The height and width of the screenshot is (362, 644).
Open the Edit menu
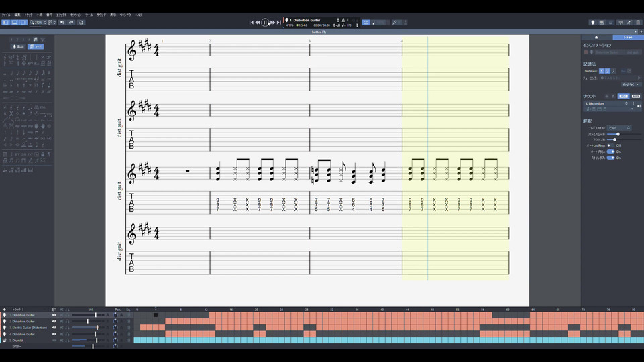click(x=17, y=15)
